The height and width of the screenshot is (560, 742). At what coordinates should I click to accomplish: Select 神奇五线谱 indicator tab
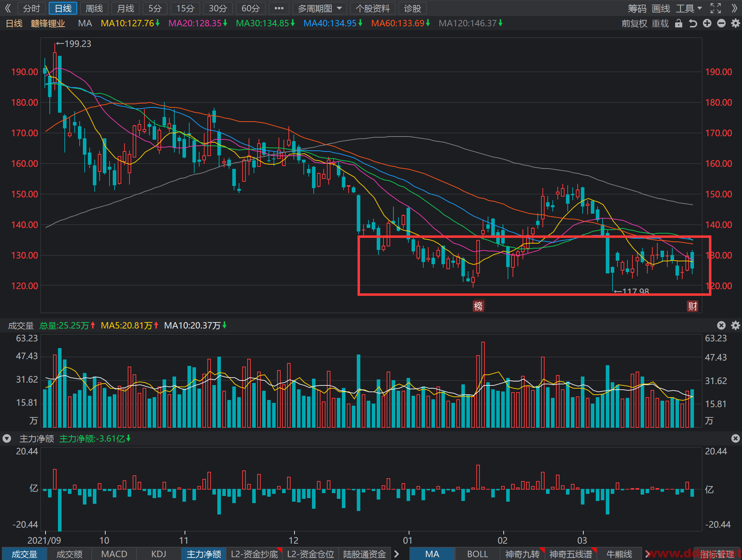(571, 554)
